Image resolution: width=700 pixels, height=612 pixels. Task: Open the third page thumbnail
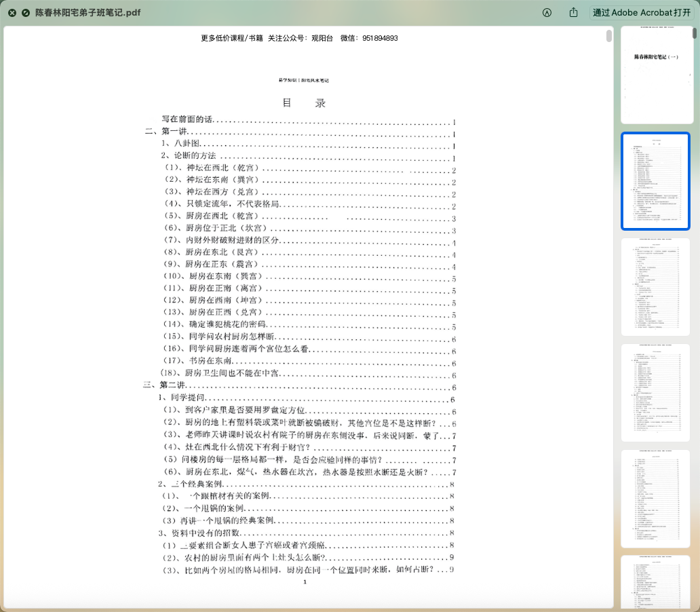point(656,287)
